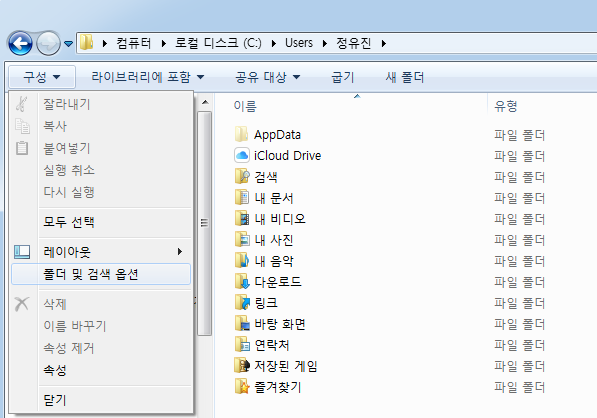Expand arrow after 컴퓨터 breadcrumb

(x=164, y=44)
